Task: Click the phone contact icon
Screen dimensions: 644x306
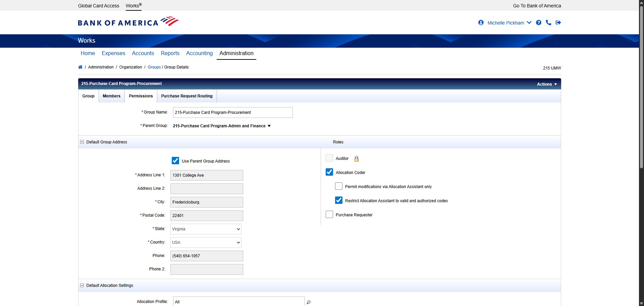Action: (548, 23)
